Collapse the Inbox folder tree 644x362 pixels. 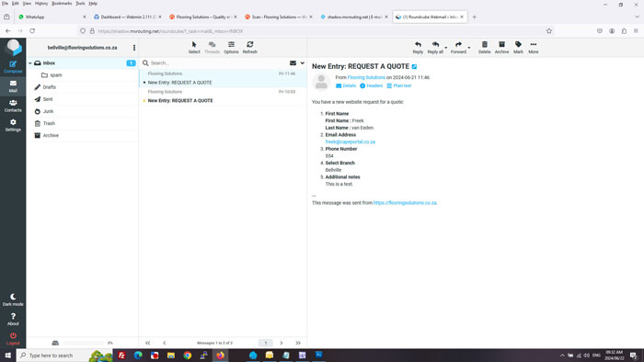(x=30, y=63)
